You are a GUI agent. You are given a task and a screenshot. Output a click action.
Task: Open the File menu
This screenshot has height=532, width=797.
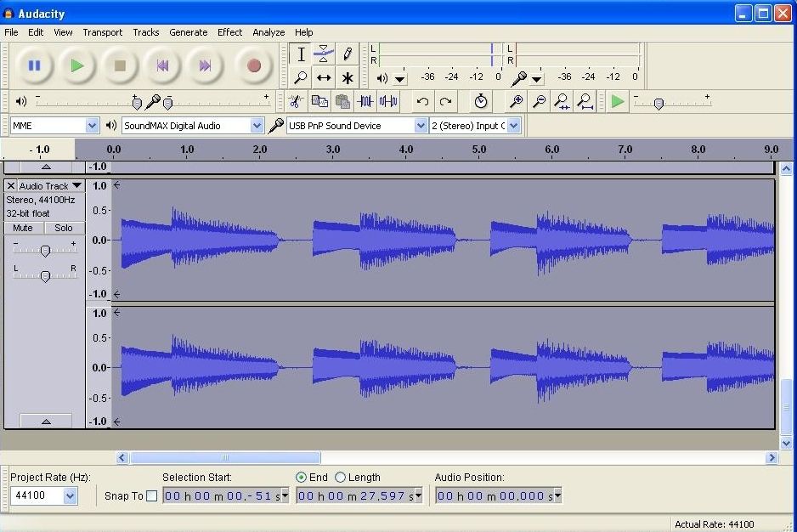(x=11, y=32)
